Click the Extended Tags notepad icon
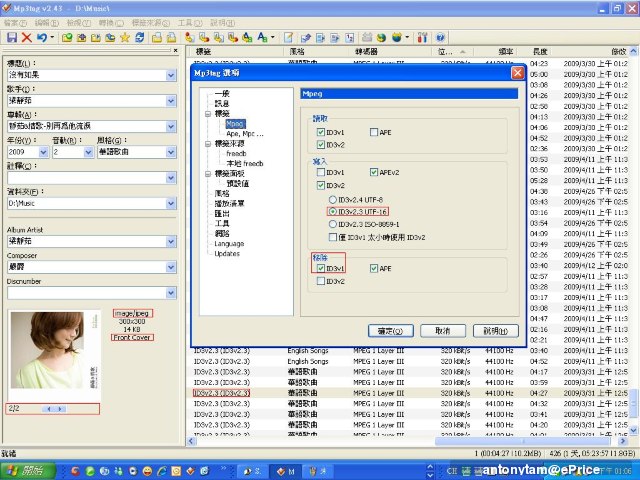The height and width of the screenshot is (480, 640). point(289,38)
